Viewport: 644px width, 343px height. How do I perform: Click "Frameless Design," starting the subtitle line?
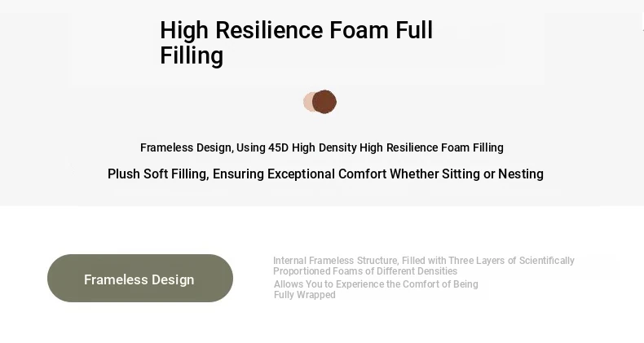click(187, 147)
